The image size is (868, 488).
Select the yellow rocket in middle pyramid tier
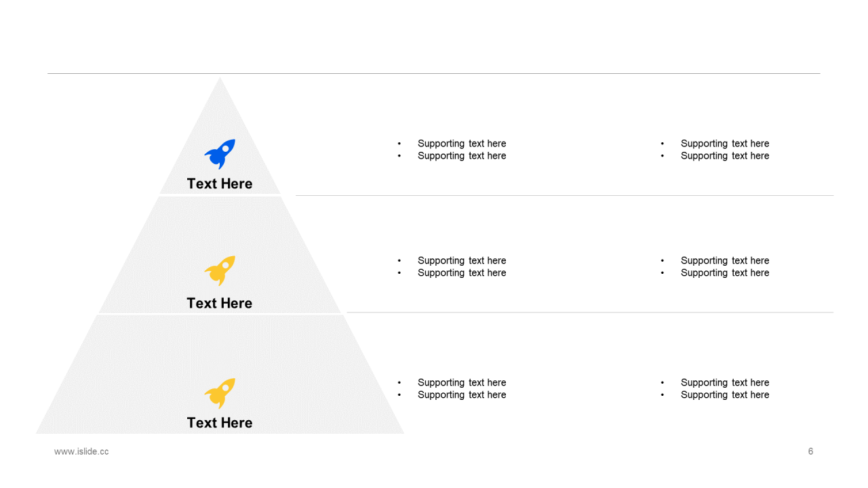click(x=220, y=270)
